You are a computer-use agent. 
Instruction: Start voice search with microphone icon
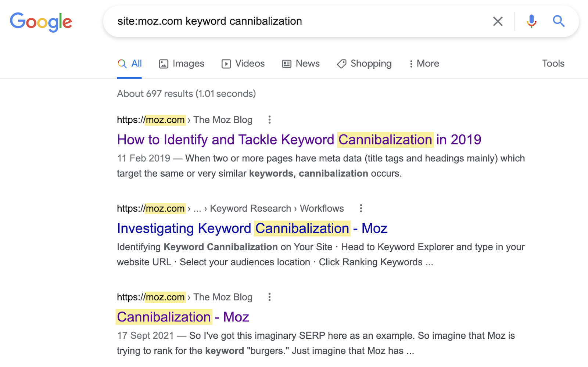tap(531, 21)
